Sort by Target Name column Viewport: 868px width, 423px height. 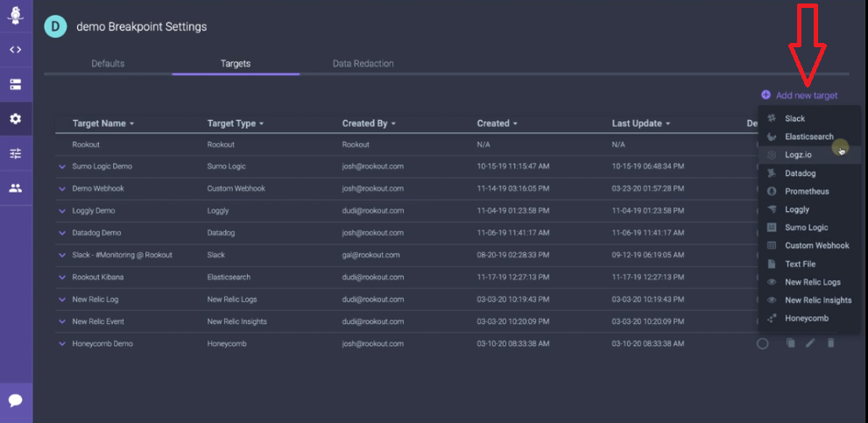(x=103, y=123)
